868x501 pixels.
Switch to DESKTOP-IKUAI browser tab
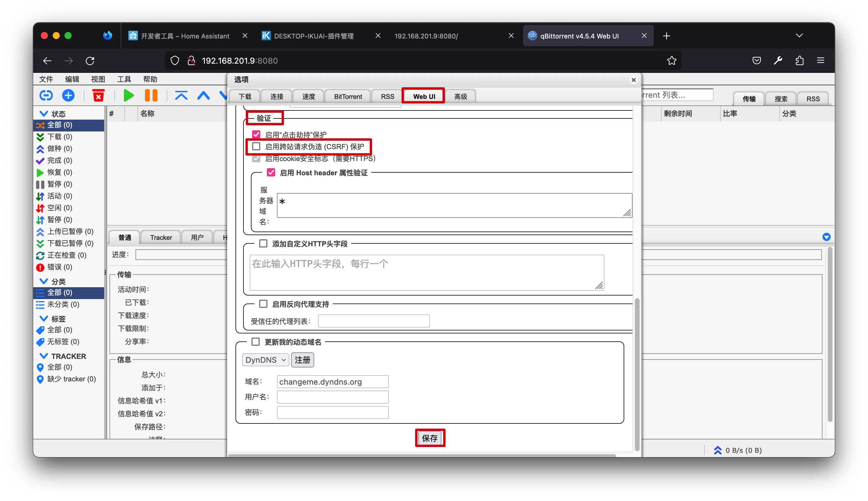pos(321,36)
